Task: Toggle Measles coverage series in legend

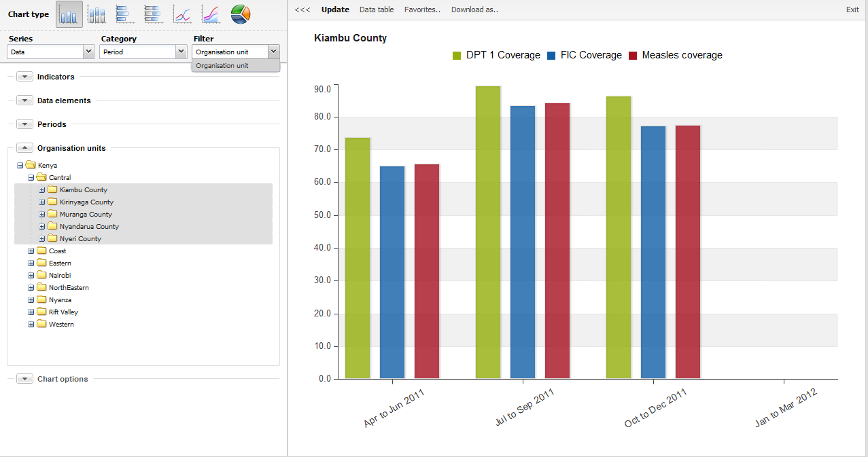Action: point(675,56)
